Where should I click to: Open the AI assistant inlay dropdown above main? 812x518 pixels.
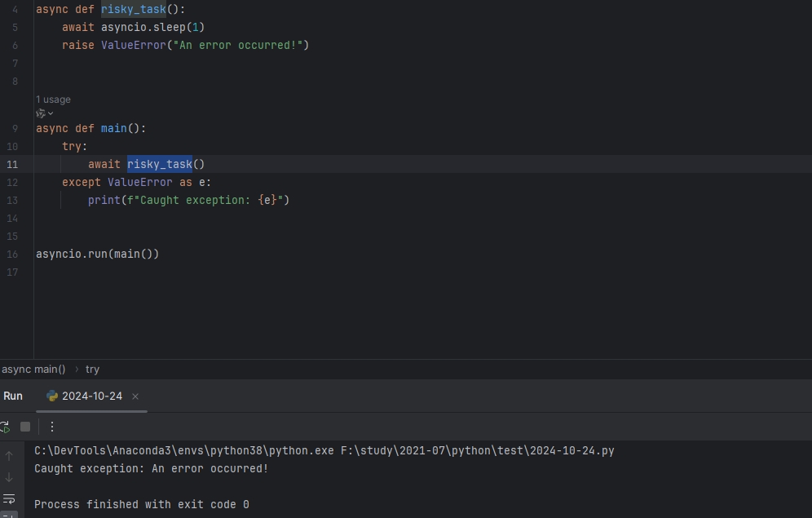pos(44,113)
